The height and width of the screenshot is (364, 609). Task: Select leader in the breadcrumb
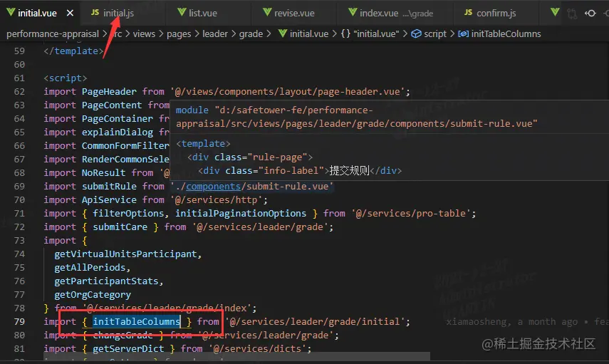(215, 34)
